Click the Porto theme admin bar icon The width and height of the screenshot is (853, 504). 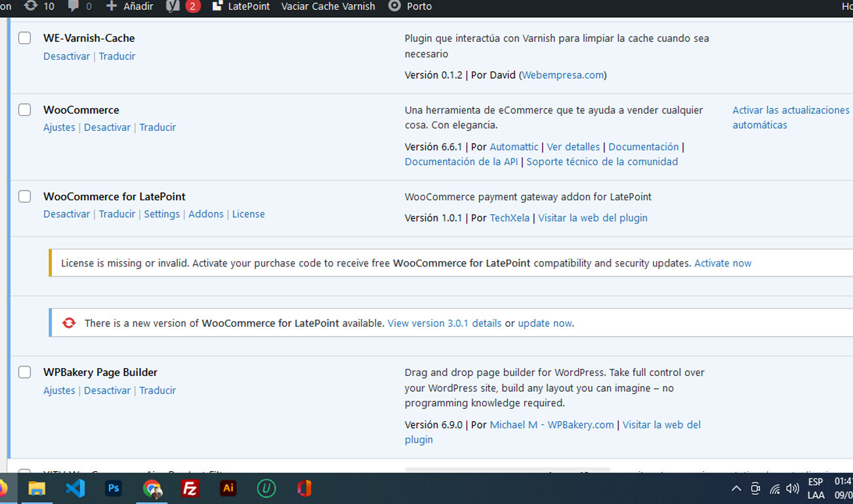point(394,6)
